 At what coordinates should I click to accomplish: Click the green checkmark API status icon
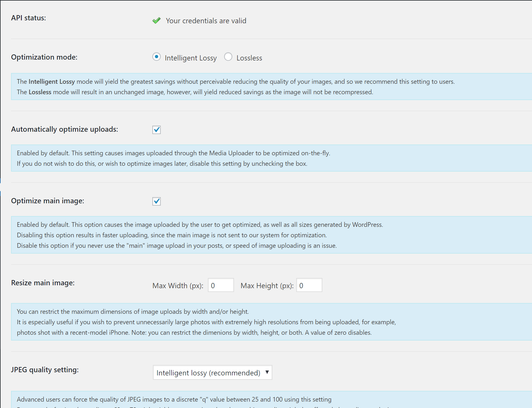pyautogui.click(x=156, y=21)
